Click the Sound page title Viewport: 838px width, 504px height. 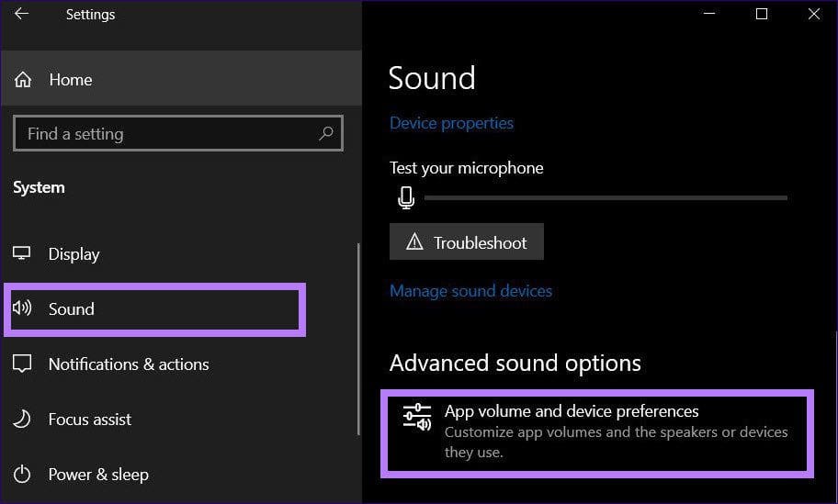[432, 78]
